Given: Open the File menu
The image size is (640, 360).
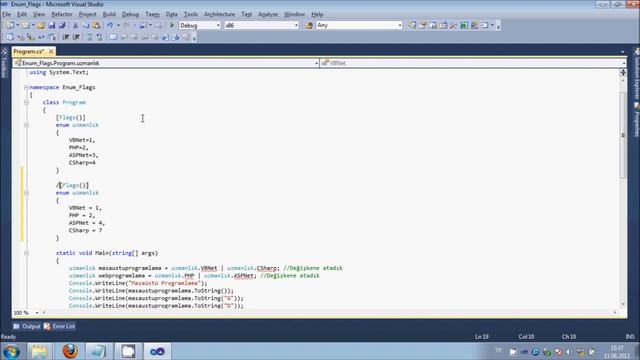Looking at the screenshot, I should coord(7,14).
